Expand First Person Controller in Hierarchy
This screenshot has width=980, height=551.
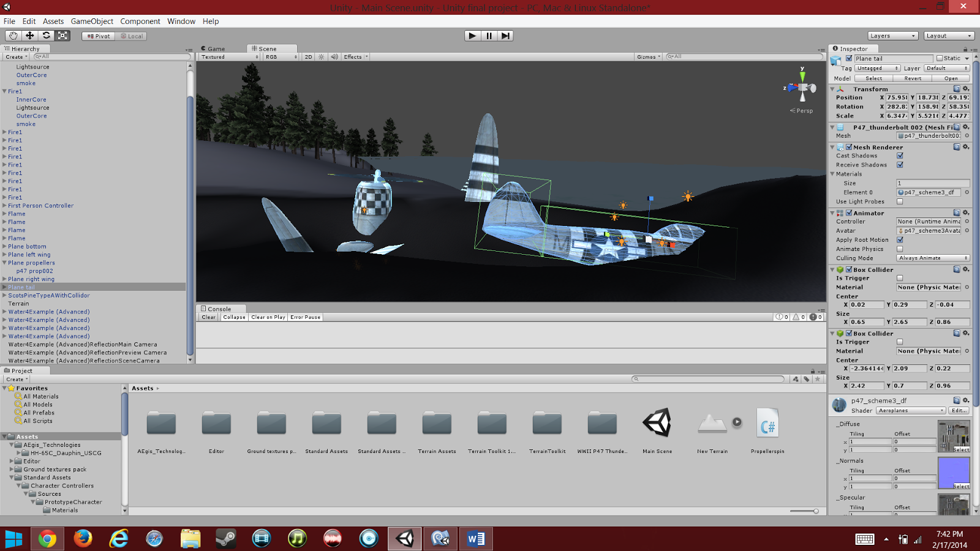[4, 206]
